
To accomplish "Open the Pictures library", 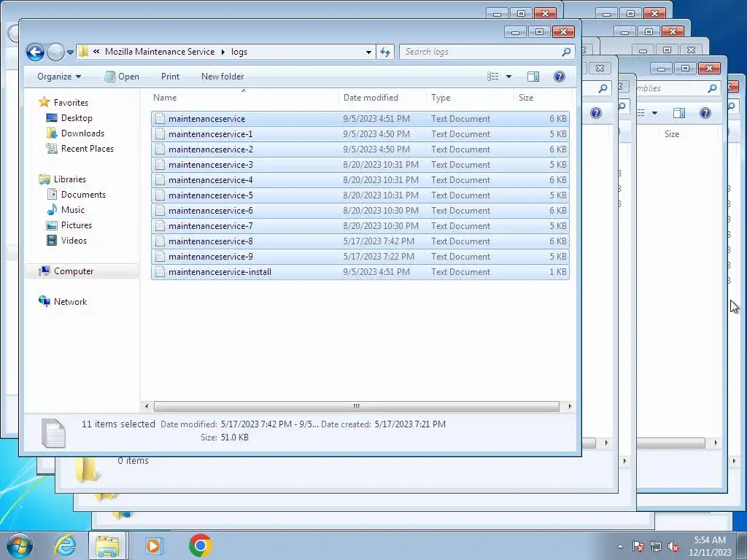I will pyautogui.click(x=76, y=225).
